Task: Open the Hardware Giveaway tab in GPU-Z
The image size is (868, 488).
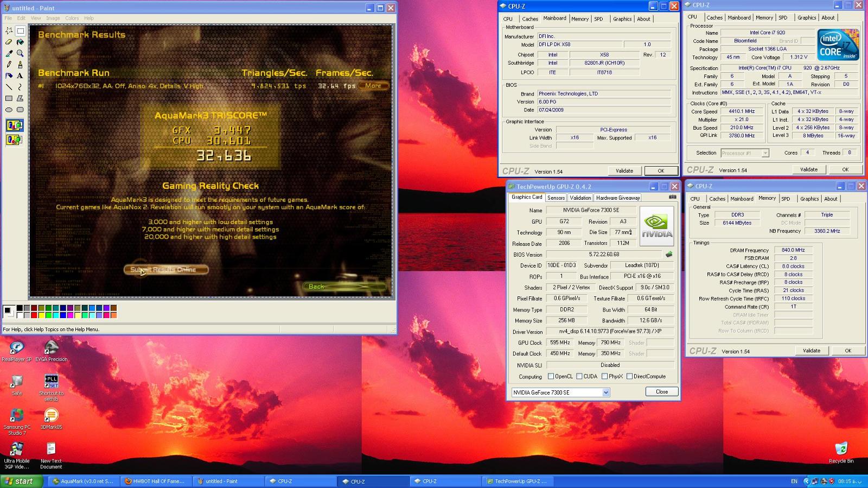Action: [x=618, y=198]
